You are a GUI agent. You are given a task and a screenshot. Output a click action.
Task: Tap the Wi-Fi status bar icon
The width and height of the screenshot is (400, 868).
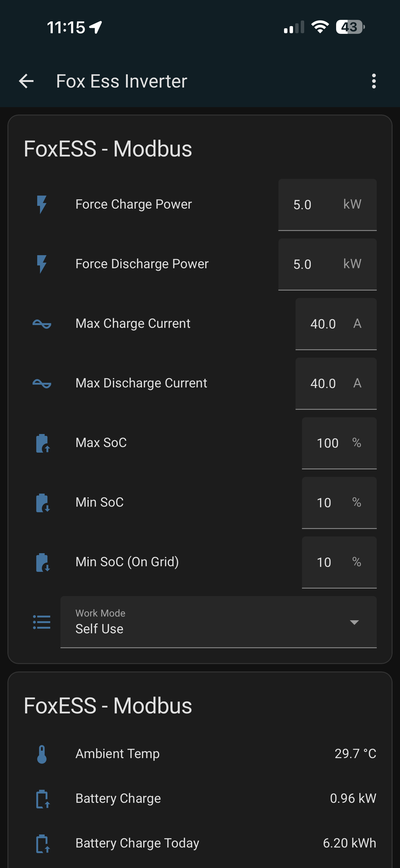pos(320,27)
